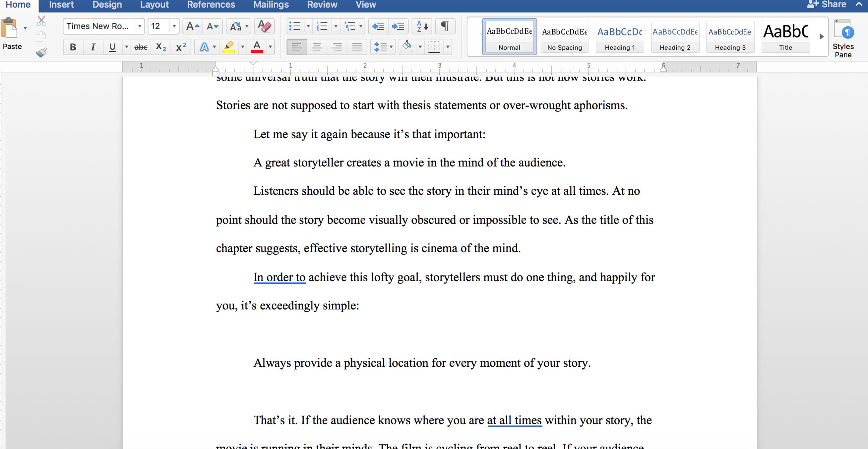The width and height of the screenshot is (868, 449).
Task: Click the line spacing icon
Action: 381,47
